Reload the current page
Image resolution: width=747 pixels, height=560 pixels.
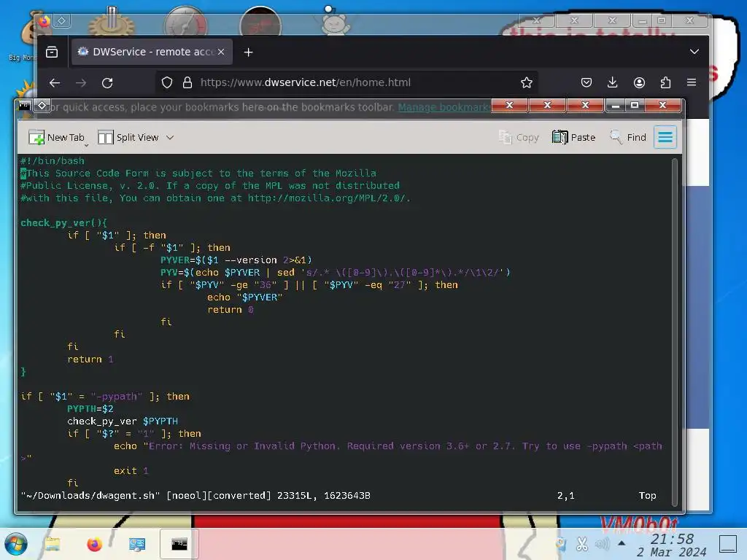107,83
